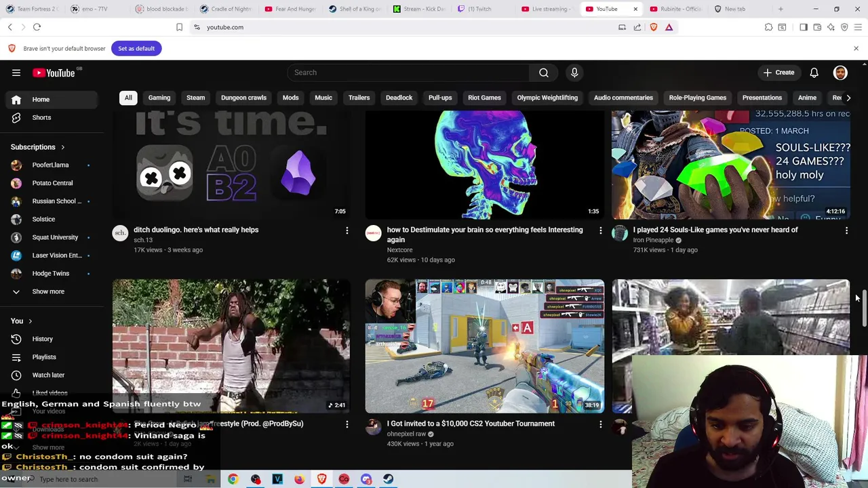This screenshot has height=488, width=868.
Task: Open Firefox from the taskbar
Action: point(299,479)
